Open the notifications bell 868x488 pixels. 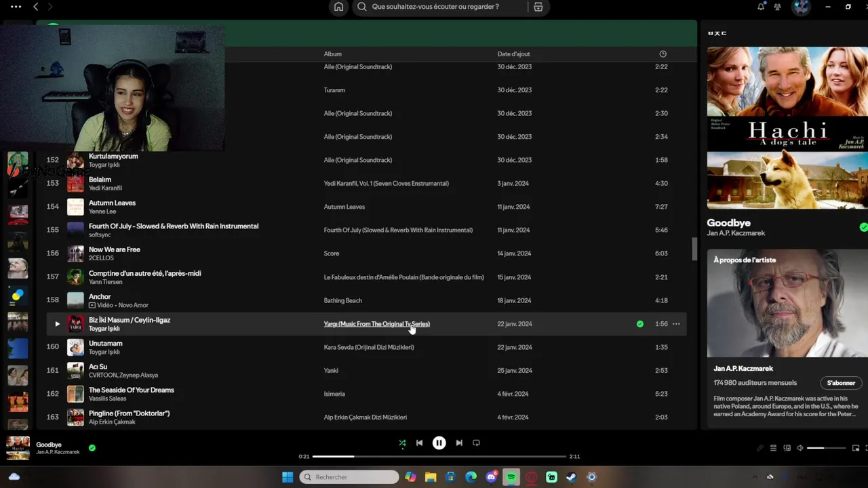(761, 7)
